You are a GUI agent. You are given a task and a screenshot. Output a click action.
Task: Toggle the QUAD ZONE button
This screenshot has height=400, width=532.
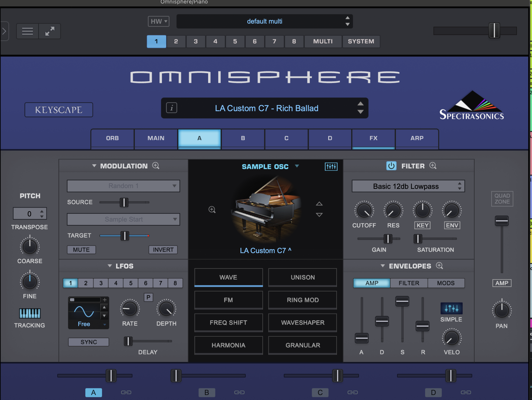[502, 199]
